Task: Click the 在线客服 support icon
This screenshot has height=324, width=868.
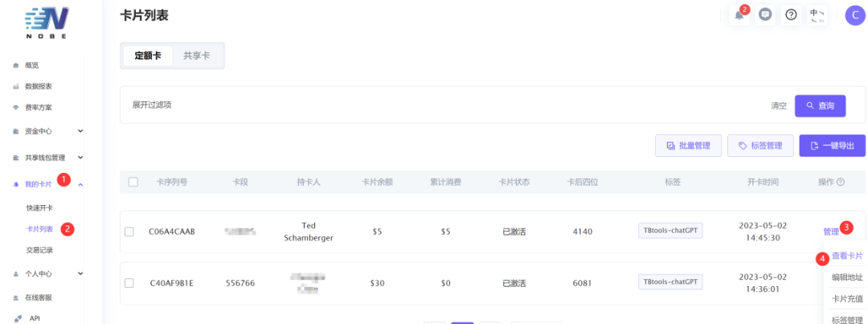Action: (15, 297)
